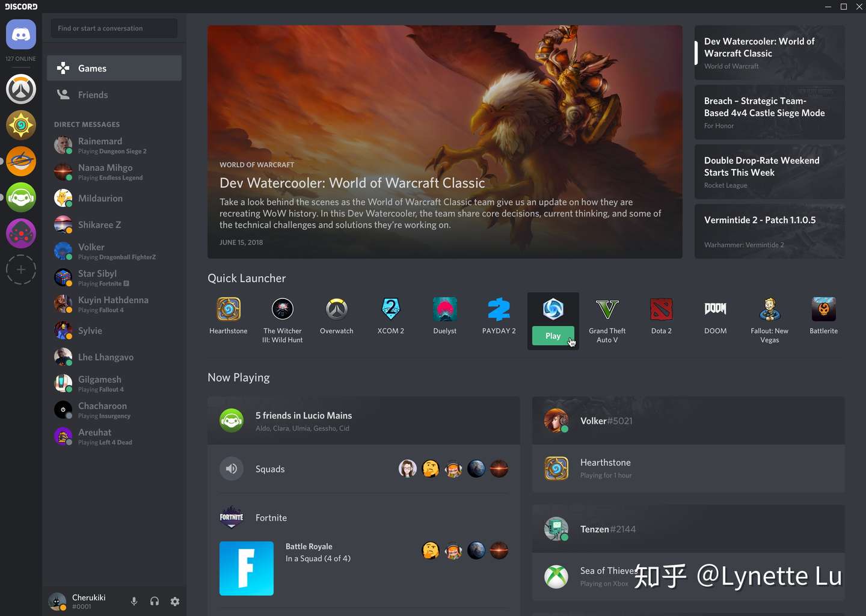866x616 pixels.
Task: Select the Friends tab
Action: click(x=114, y=94)
